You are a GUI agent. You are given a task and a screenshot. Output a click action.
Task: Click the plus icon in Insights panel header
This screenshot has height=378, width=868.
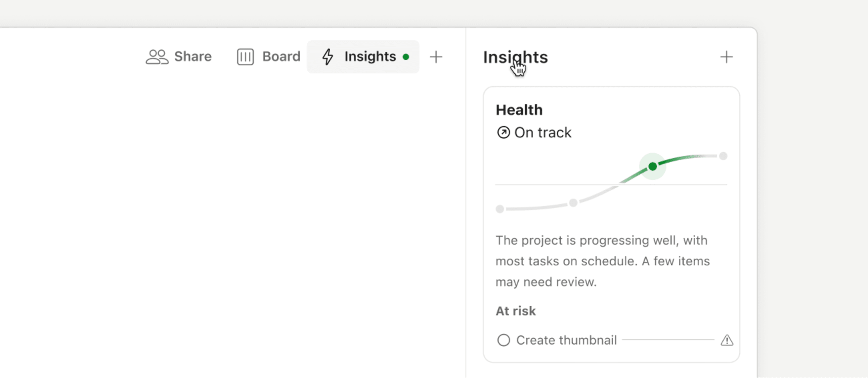(x=726, y=57)
